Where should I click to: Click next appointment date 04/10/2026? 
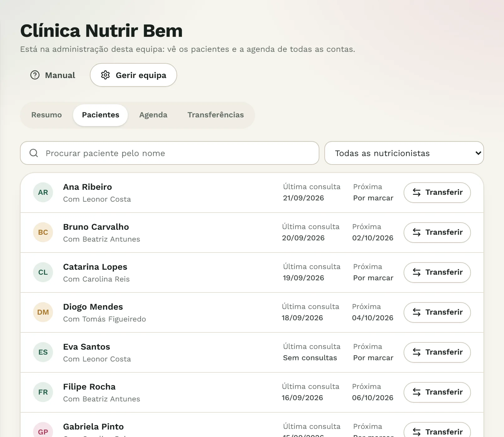pyautogui.click(x=373, y=318)
